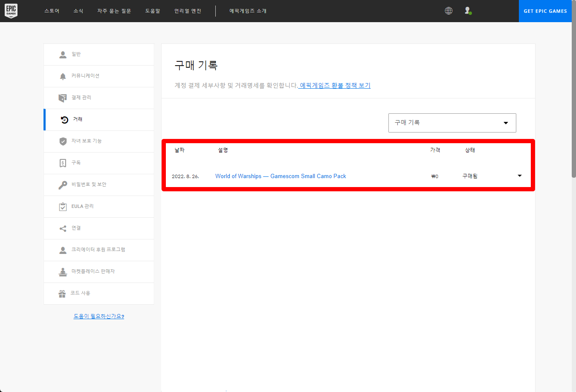Screen dimensions: 576x392
Task: Open the World of Warships Gamescom Small Camo Pack link
Action: (281, 176)
